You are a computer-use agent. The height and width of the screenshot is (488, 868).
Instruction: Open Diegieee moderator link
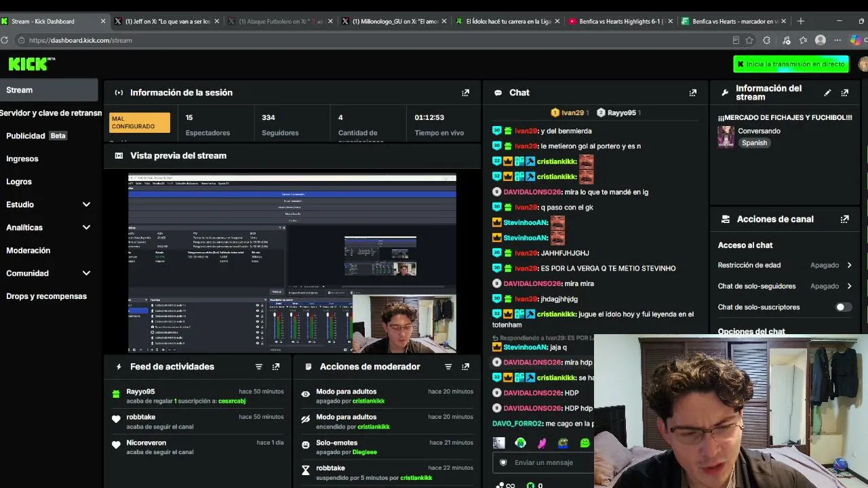[x=364, y=452]
